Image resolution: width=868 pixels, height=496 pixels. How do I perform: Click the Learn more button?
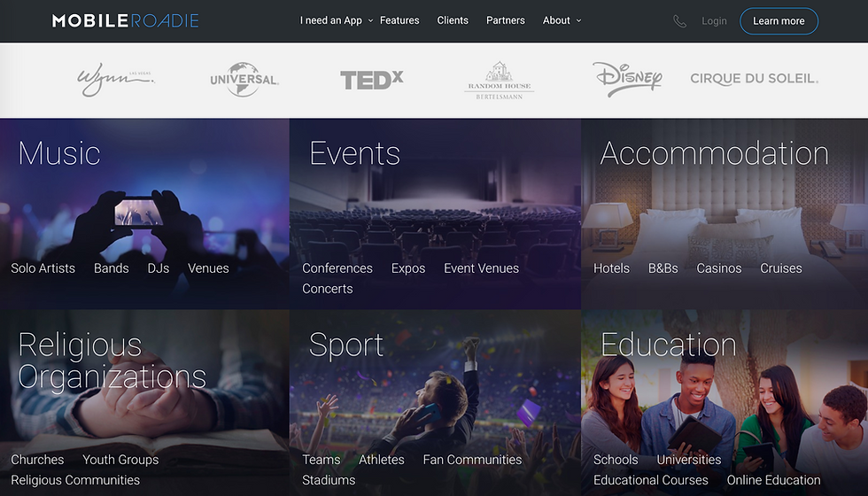pos(779,21)
